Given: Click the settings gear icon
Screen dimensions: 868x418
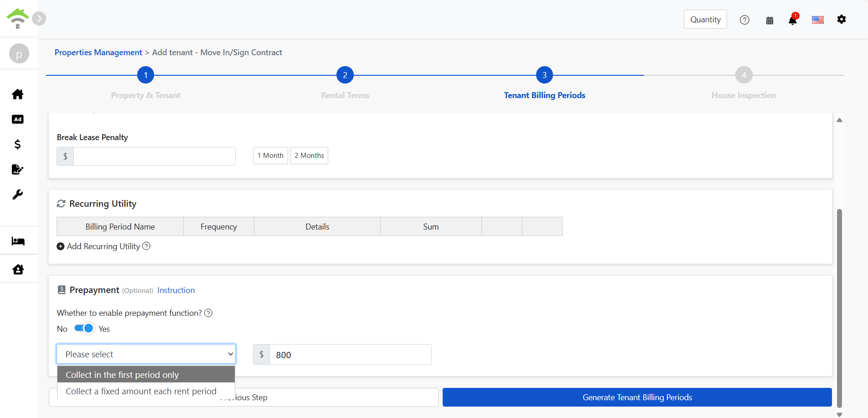Looking at the screenshot, I should 842,19.
